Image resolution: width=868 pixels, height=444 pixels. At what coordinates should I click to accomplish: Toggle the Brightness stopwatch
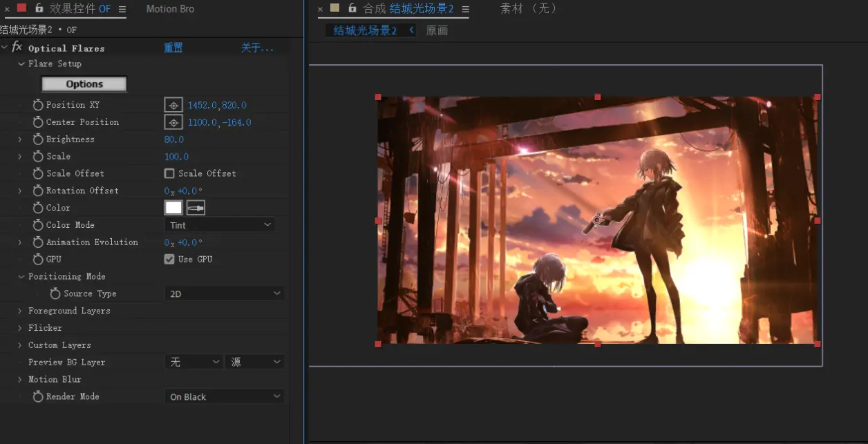click(x=38, y=139)
